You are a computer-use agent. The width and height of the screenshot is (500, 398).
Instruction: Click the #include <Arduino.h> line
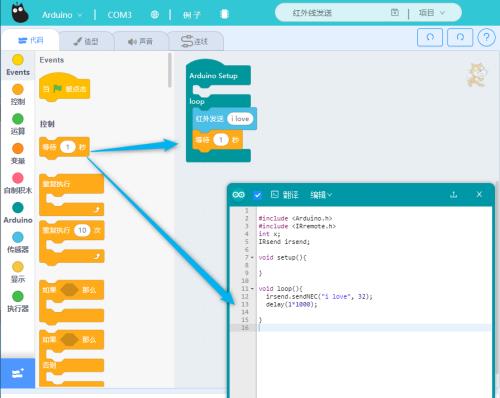click(295, 219)
